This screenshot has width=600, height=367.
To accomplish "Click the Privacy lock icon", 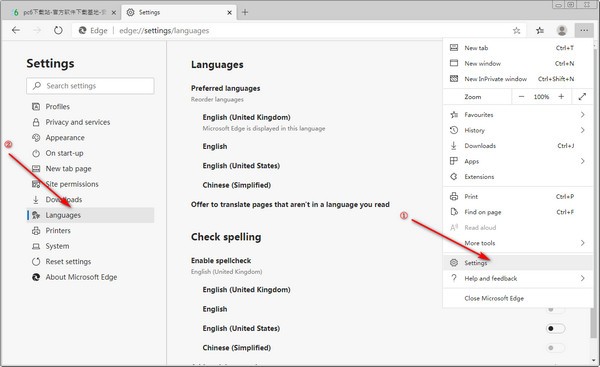I will click(x=36, y=122).
